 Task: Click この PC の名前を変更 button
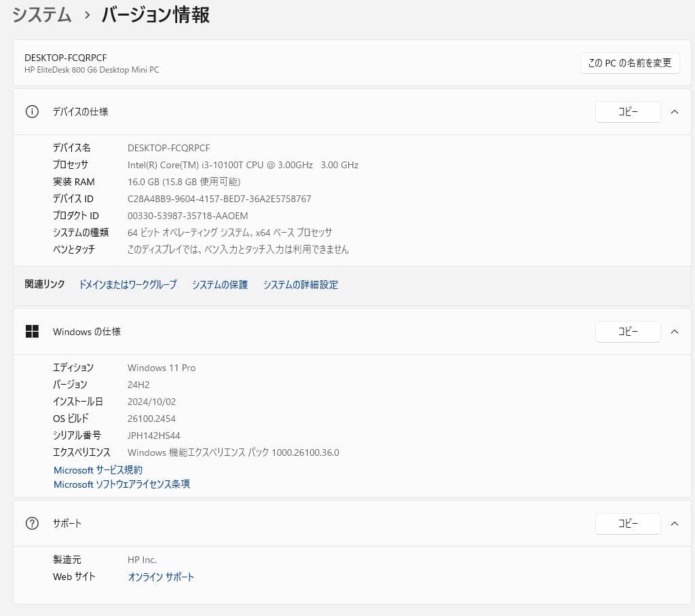point(629,63)
